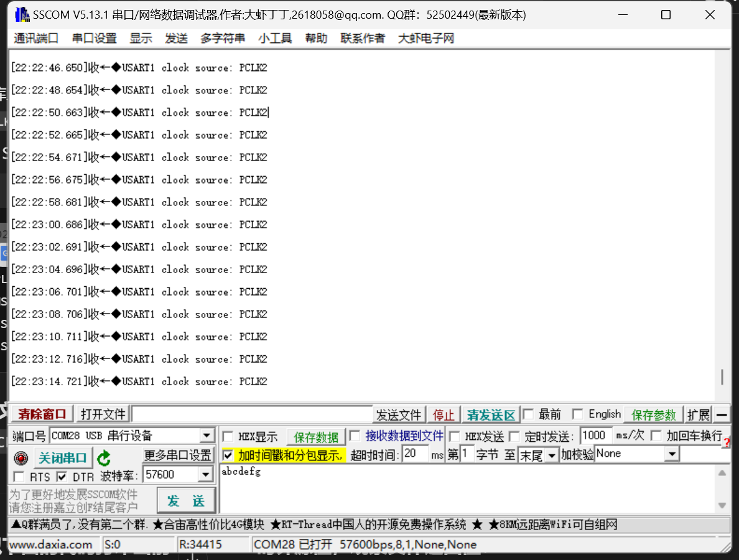Maximize the SSCOM window
739x560 pixels.
point(666,15)
